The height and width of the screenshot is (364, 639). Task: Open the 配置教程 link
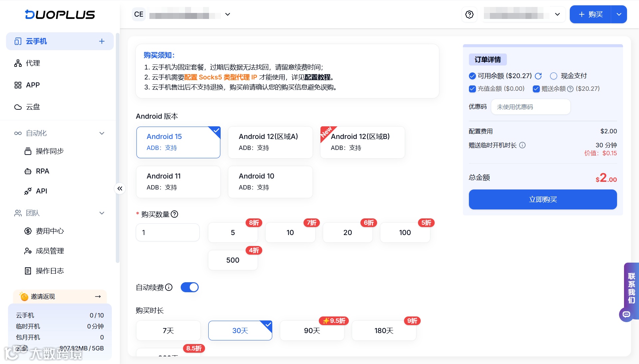(x=317, y=77)
